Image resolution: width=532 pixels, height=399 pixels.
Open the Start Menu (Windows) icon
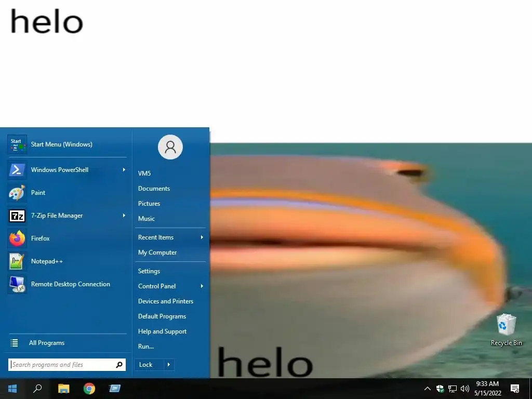[17, 144]
